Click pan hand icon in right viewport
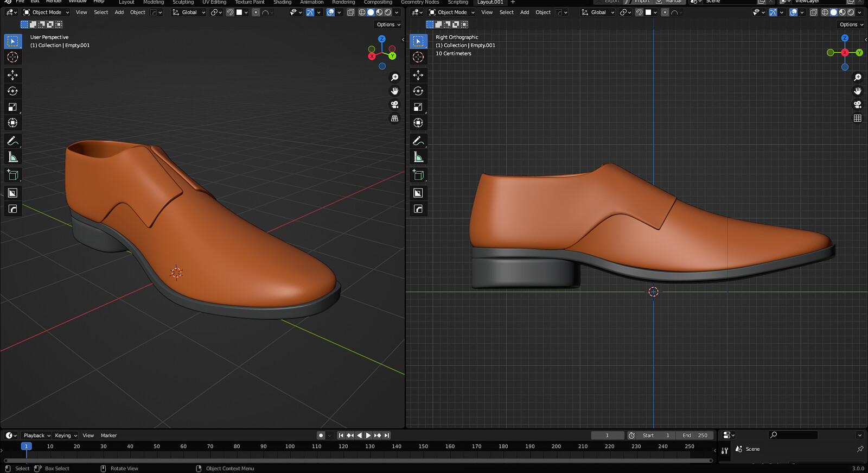Screen dimensions: 868x473 click(x=858, y=91)
